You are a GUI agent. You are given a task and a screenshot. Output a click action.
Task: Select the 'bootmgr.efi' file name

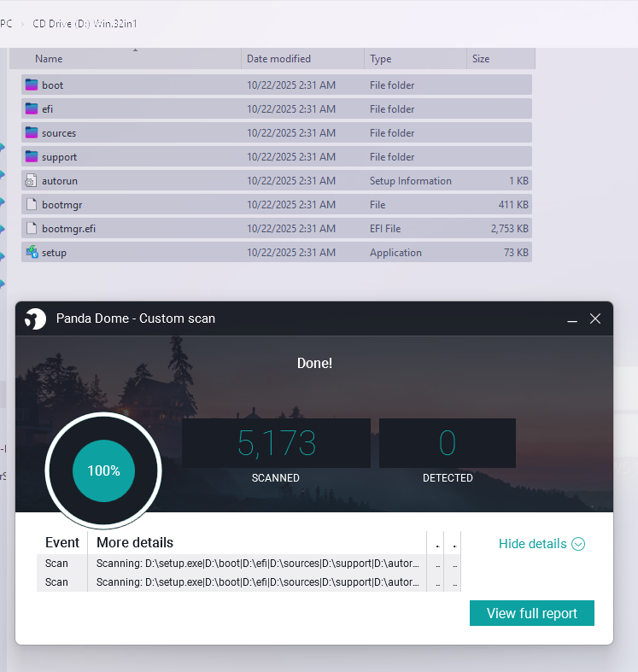(x=68, y=229)
